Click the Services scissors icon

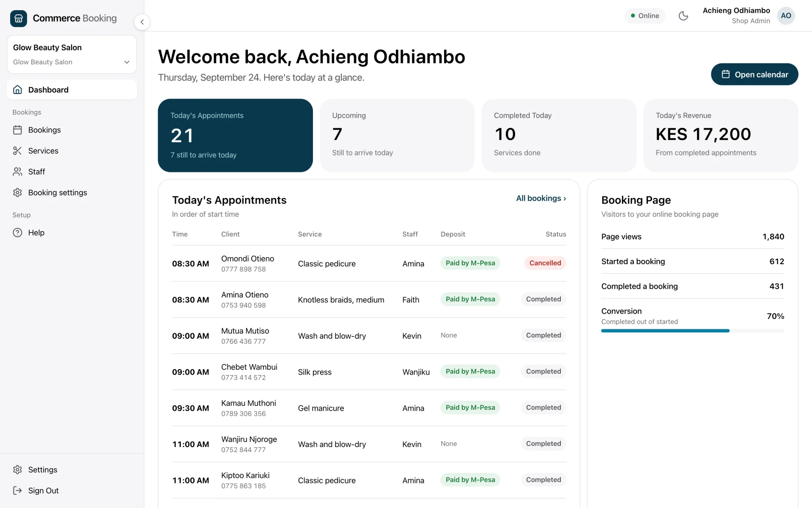[x=17, y=151]
